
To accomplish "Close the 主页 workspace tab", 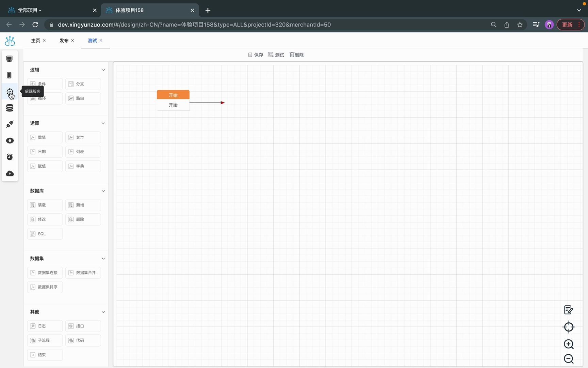I will [x=44, y=41].
